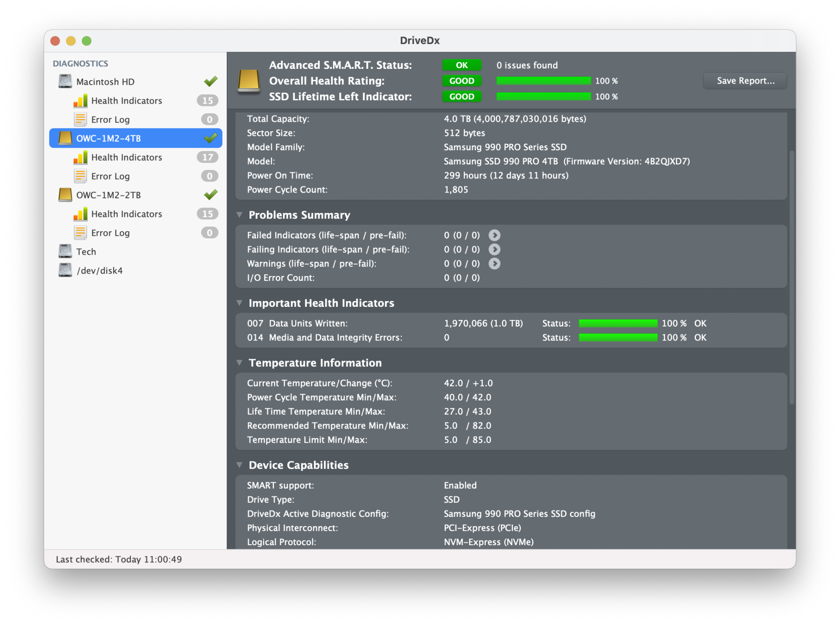Collapse the Temperature Information section
Viewport: 840px width, 627px height.
pyautogui.click(x=239, y=363)
